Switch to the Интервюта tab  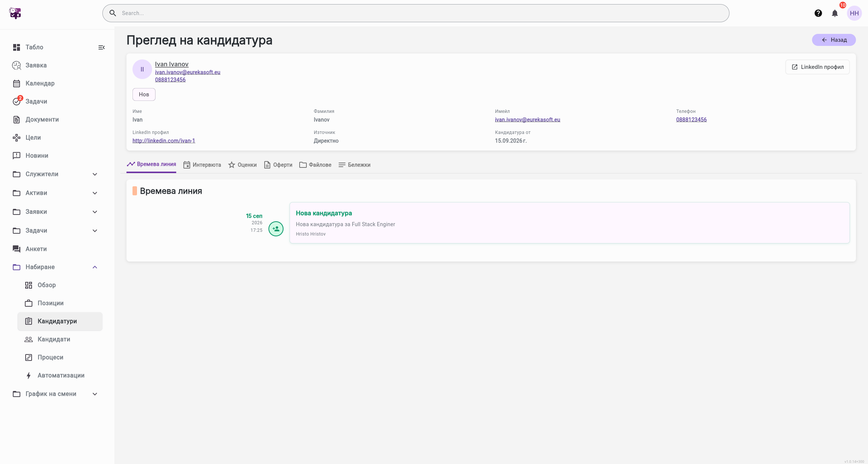[202, 165]
